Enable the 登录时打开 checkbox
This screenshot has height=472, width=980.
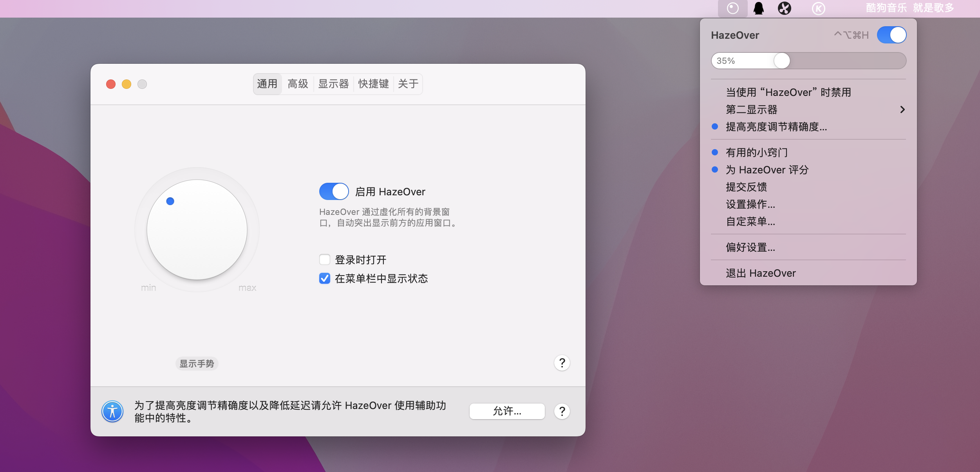pyautogui.click(x=325, y=259)
